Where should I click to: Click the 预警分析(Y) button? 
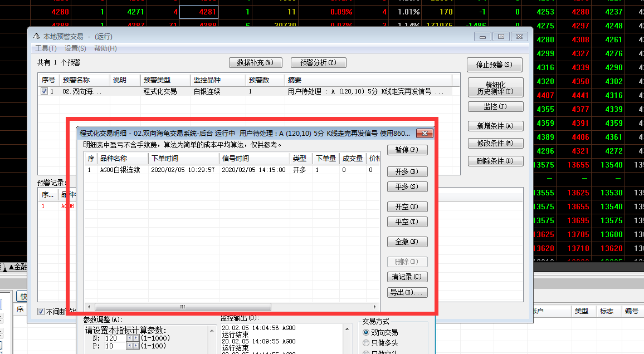(x=318, y=63)
